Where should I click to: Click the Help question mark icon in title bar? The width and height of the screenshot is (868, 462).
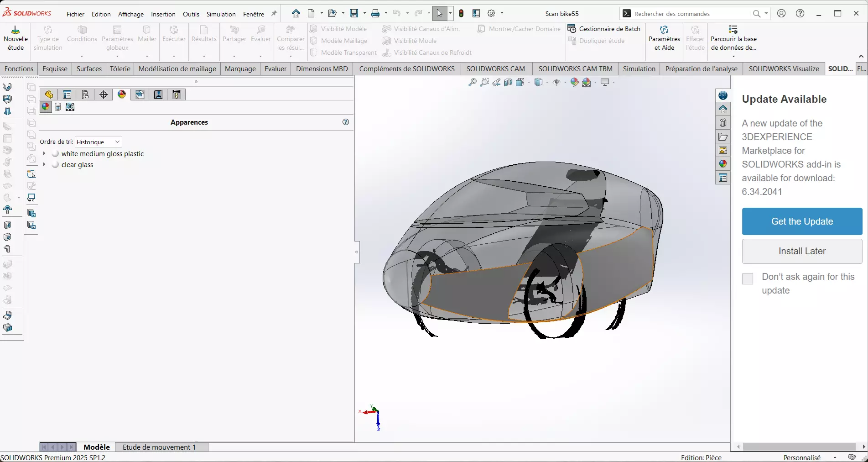tap(800, 14)
